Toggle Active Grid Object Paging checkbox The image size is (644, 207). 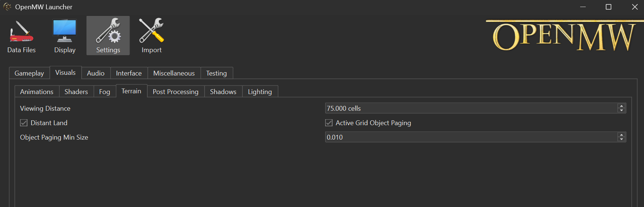pyautogui.click(x=329, y=123)
